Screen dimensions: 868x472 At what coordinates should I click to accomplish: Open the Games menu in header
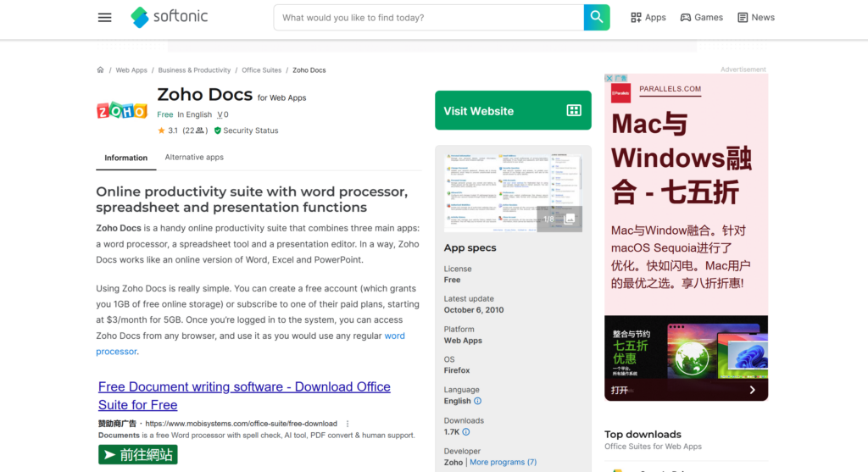pyautogui.click(x=701, y=18)
